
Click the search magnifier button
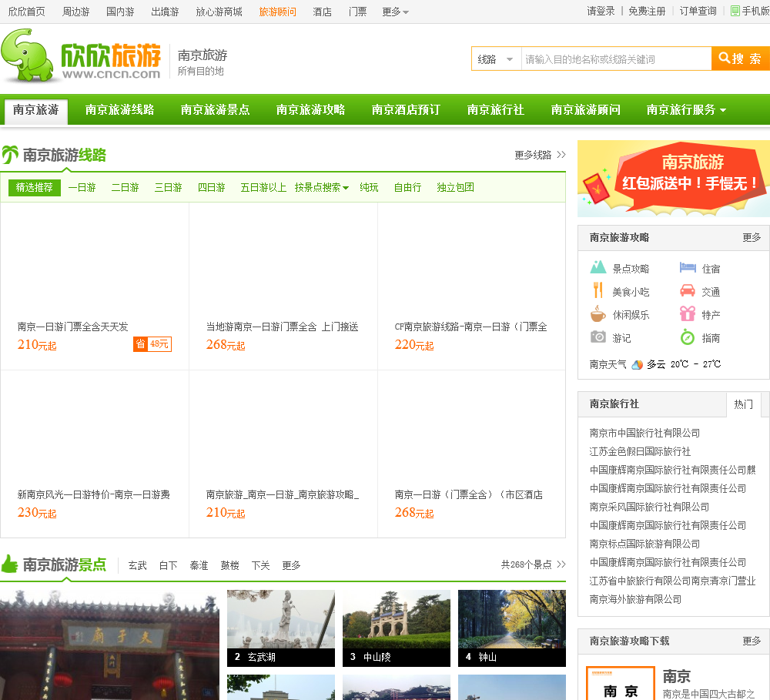coord(740,59)
